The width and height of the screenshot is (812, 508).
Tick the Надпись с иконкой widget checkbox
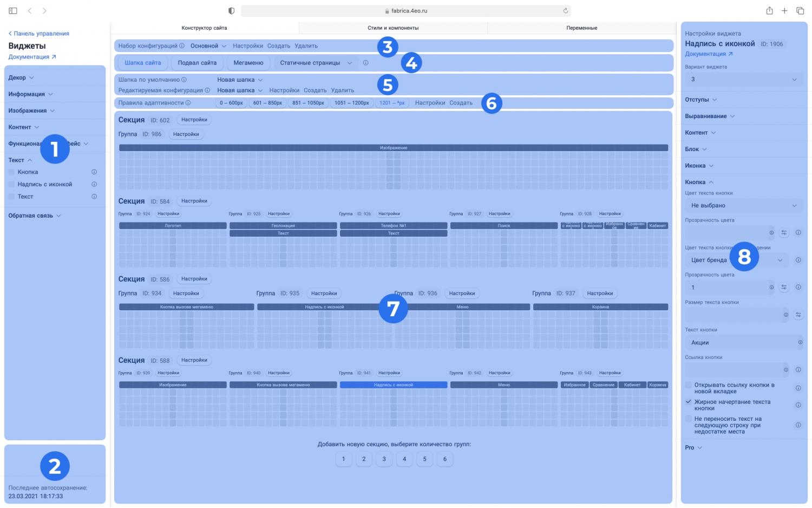tap(12, 185)
